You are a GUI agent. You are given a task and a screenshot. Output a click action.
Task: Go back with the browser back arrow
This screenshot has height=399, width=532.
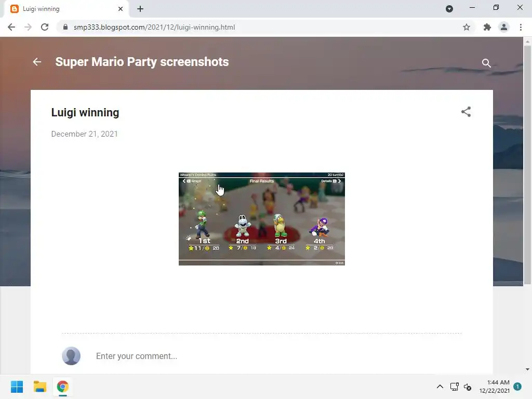click(x=11, y=27)
